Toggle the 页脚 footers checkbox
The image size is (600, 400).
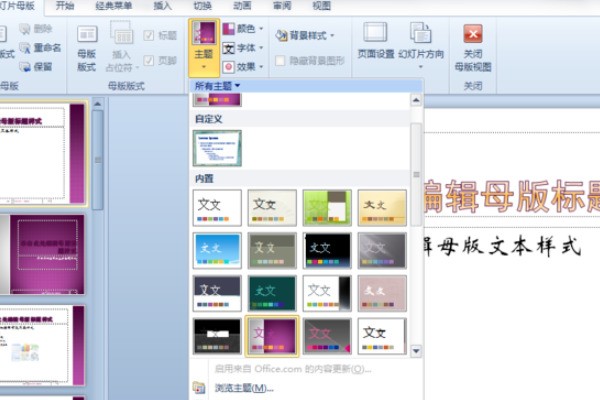[x=149, y=60]
